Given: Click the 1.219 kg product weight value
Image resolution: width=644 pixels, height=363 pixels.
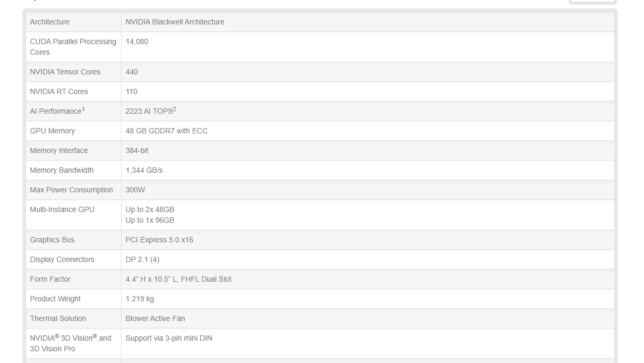Looking at the screenshot, I should 140,299.
